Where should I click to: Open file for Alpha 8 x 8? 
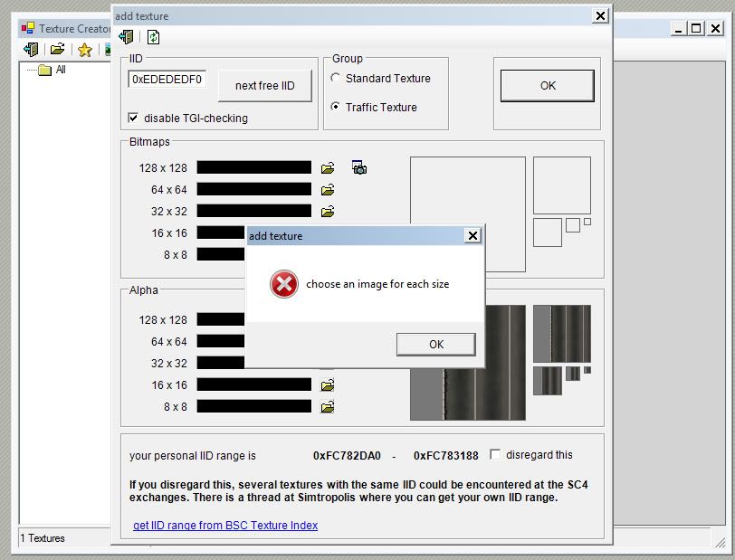click(328, 407)
